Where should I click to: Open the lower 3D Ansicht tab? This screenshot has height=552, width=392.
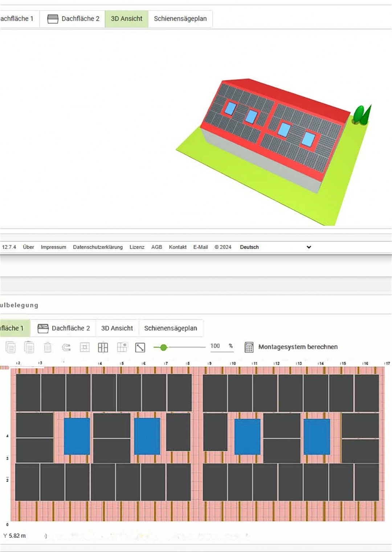[117, 328]
